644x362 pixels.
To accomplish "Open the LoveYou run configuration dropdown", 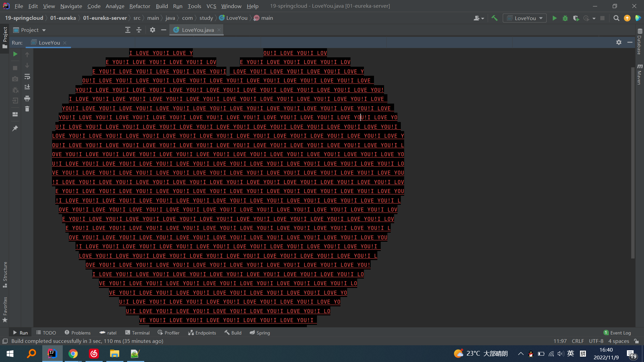I will (x=525, y=18).
